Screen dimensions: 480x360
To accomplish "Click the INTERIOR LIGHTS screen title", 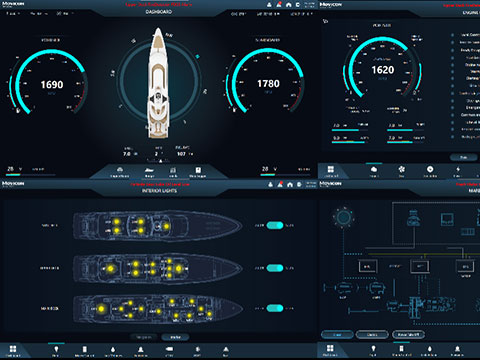I will click(x=159, y=191).
